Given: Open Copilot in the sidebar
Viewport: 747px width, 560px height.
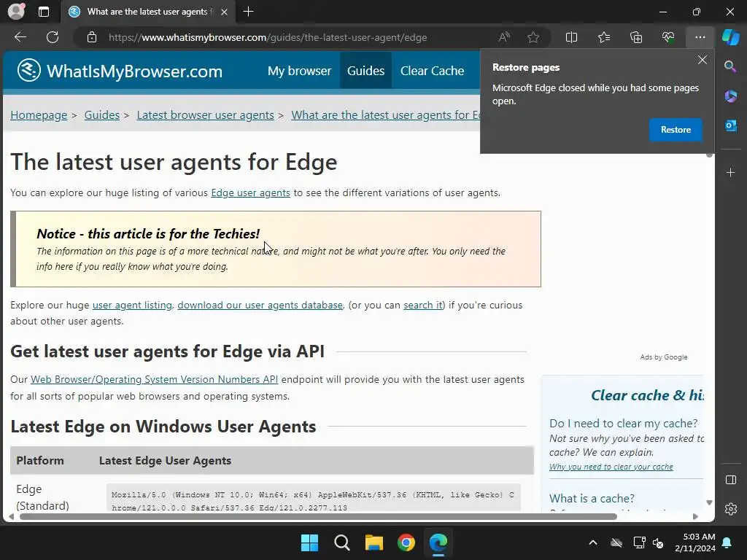Looking at the screenshot, I should coord(731,37).
